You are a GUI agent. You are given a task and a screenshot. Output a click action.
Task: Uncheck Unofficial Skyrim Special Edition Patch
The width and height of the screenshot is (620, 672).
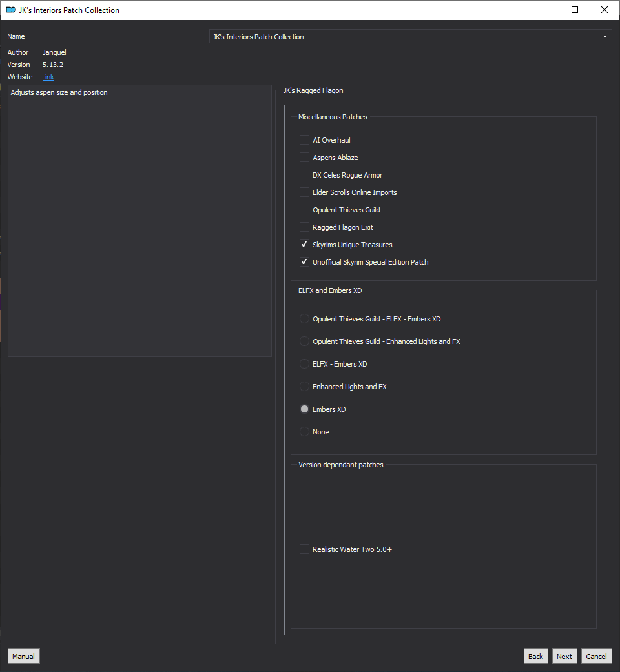point(304,262)
